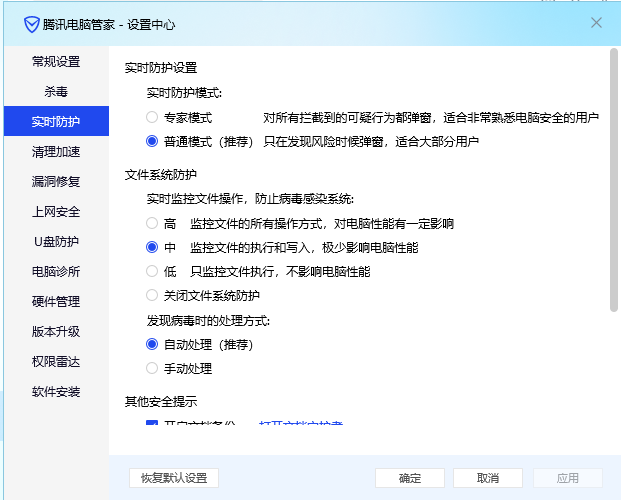Click 只在发现风险时候弹窗 description text
The image size is (621, 500).
pos(371,141)
